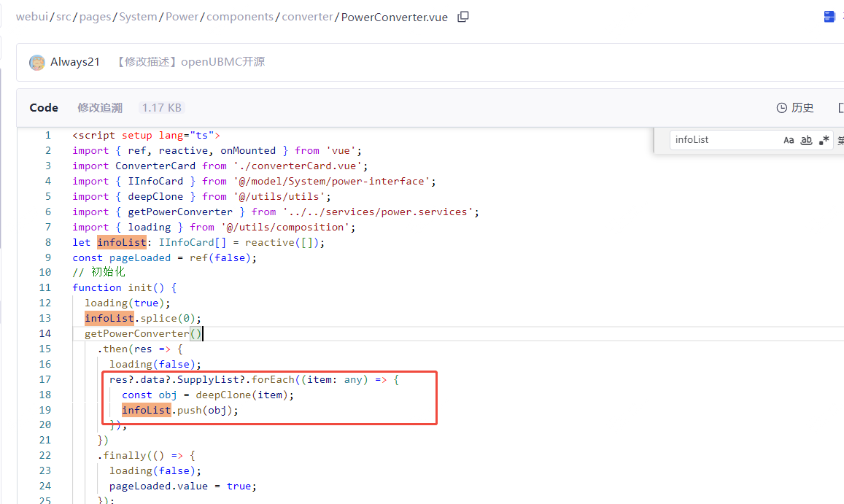Open the 修改追溯 blame tab
The image size is (844, 504).
click(100, 108)
